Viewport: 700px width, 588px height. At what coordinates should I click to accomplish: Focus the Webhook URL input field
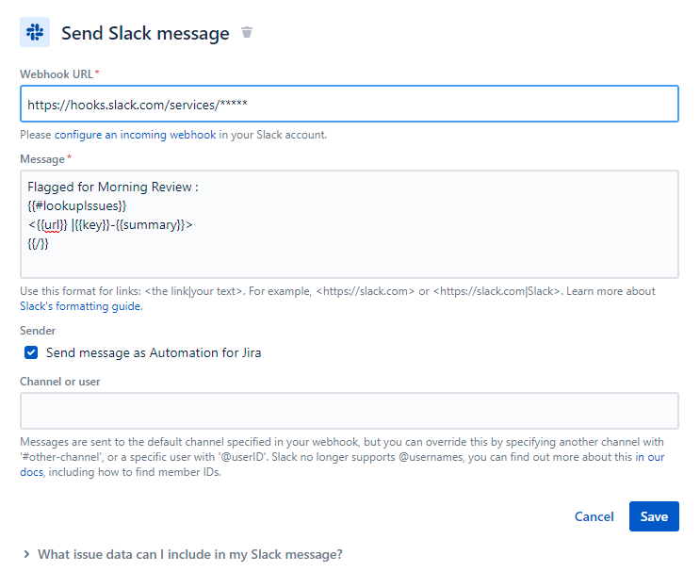click(350, 104)
